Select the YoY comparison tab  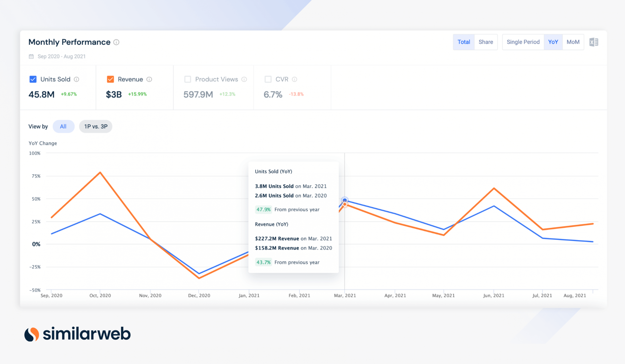(x=553, y=42)
